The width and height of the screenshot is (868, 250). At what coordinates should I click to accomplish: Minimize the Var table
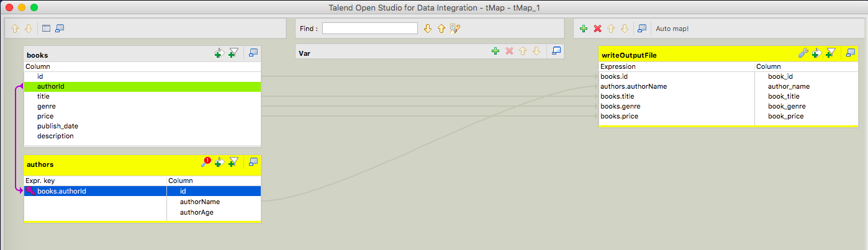point(557,51)
